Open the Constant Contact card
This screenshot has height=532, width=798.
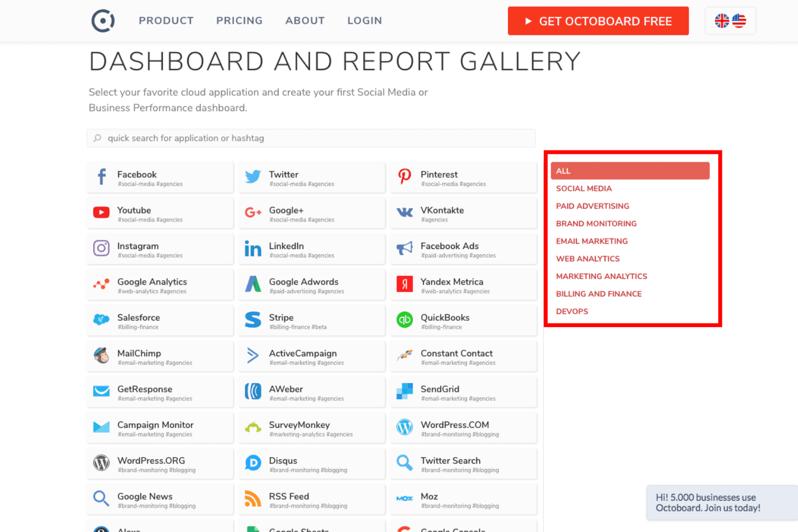tap(463, 356)
